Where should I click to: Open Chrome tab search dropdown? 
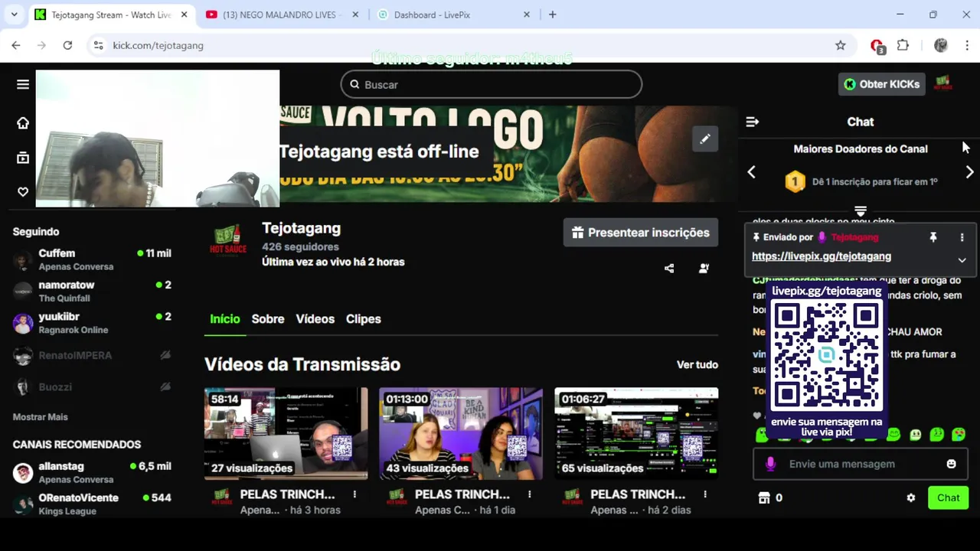pos(14,15)
